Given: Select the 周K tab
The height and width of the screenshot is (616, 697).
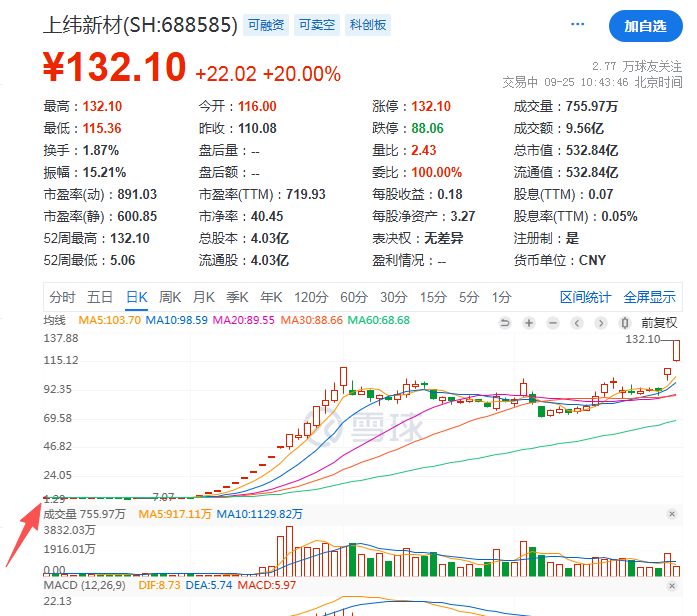Looking at the screenshot, I should coord(170,297).
